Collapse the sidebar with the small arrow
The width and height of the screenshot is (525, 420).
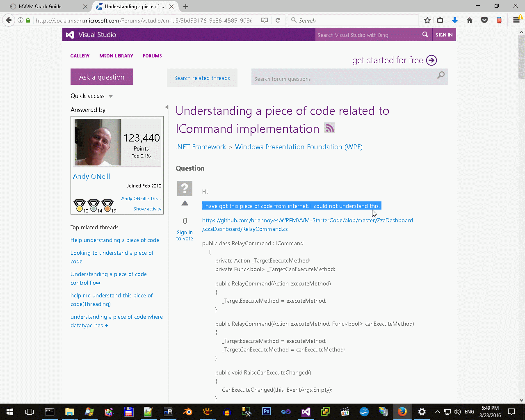[x=166, y=107]
